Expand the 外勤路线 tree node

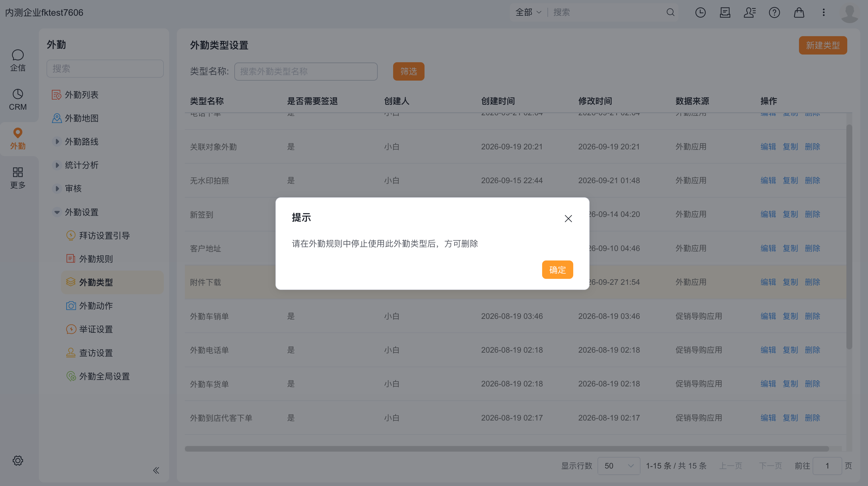(57, 142)
